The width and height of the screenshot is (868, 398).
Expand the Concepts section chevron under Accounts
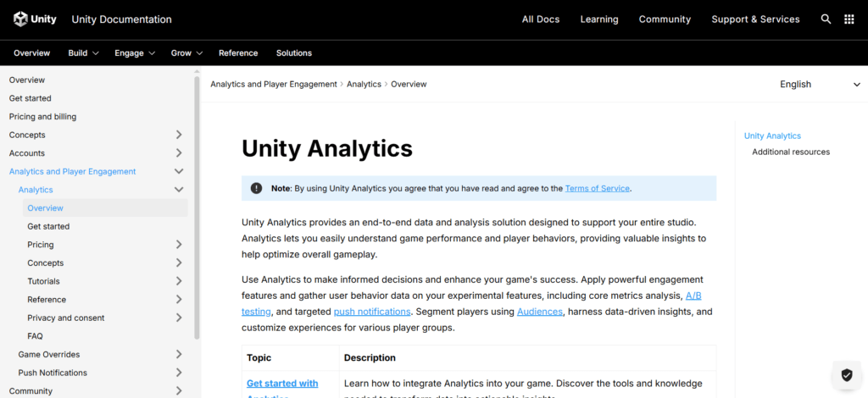point(179,135)
